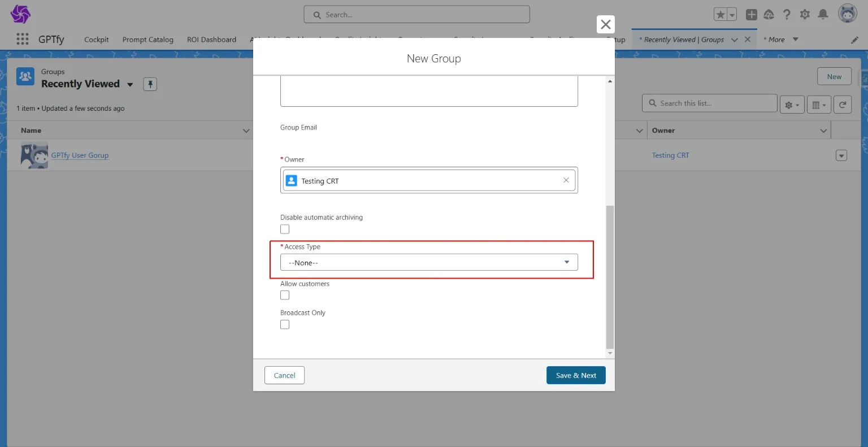Viewport: 868px width, 447px height.
Task: Expand the Recently Viewed list selector
Action: pos(130,85)
